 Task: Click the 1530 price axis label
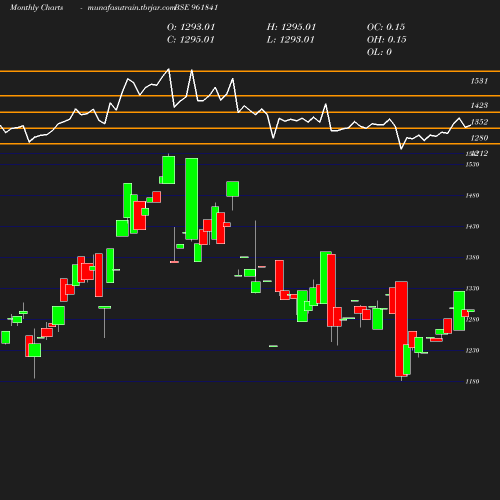[472, 164]
